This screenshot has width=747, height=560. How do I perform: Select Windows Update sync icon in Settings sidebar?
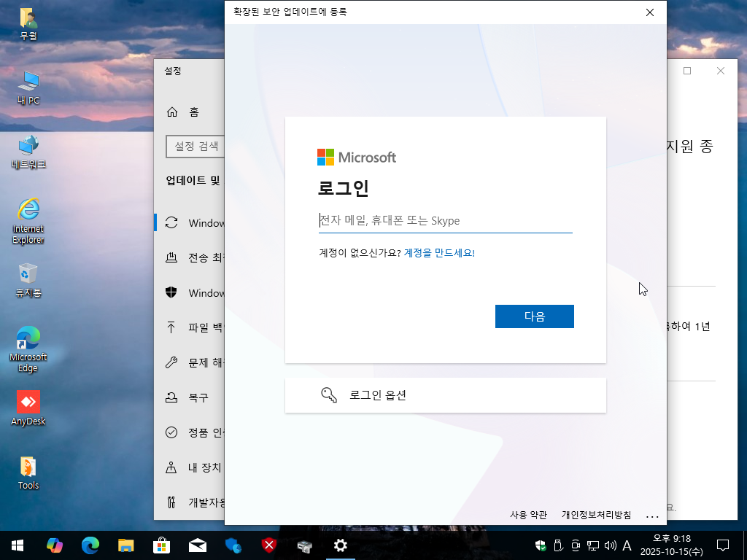(171, 222)
